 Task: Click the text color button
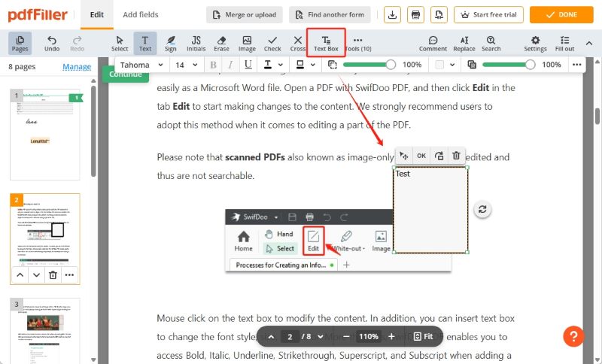click(268, 65)
